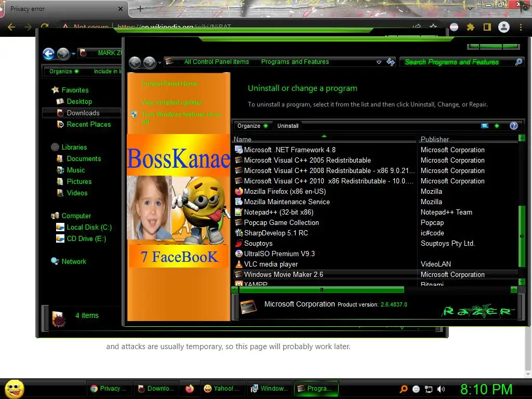
Task: Click the Back arrow in Programs and Features
Action: [x=135, y=62]
